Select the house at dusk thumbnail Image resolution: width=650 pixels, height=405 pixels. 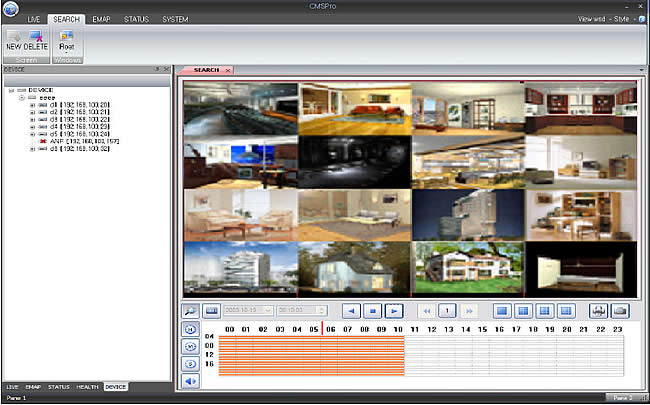[x=354, y=269]
